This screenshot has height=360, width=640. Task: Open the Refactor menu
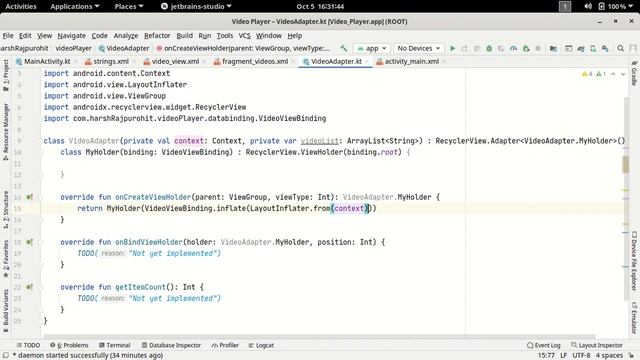coord(157,36)
